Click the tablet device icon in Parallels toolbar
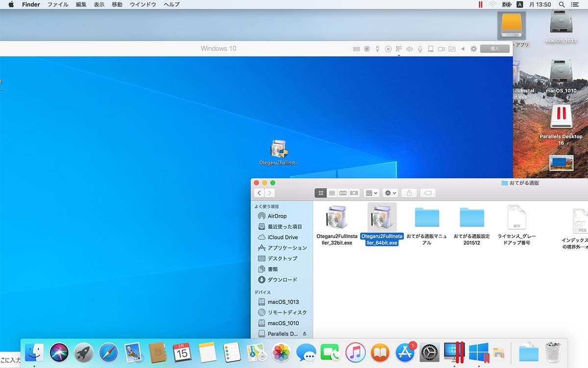The width and height of the screenshot is (588, 368). 431,49
